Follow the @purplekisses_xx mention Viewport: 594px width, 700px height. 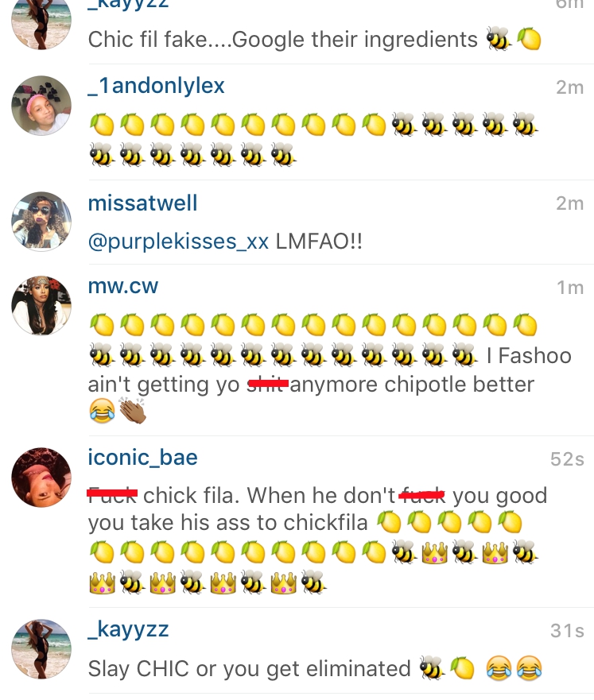point(178,242)
